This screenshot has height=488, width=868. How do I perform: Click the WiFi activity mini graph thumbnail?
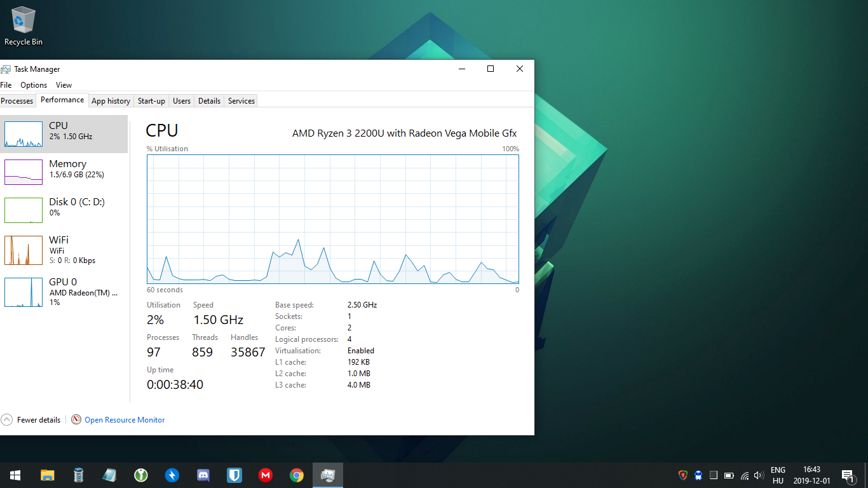point(24,250)
